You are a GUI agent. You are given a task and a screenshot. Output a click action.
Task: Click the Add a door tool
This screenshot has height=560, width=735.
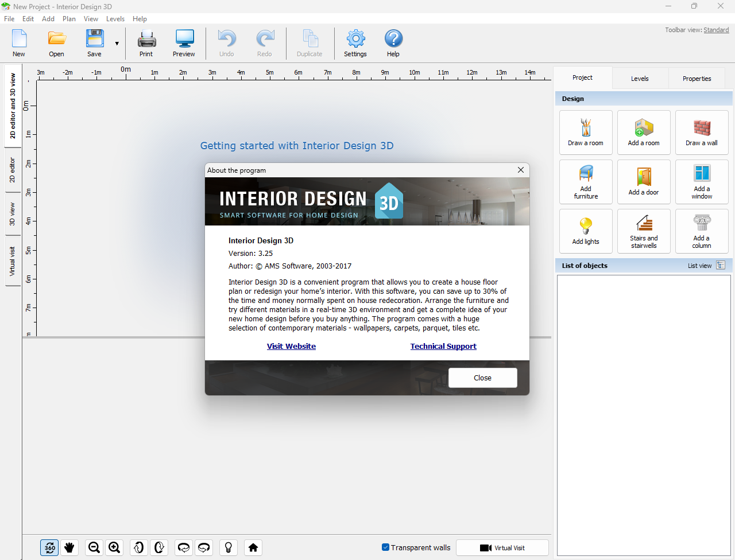(x=644, y=182)
